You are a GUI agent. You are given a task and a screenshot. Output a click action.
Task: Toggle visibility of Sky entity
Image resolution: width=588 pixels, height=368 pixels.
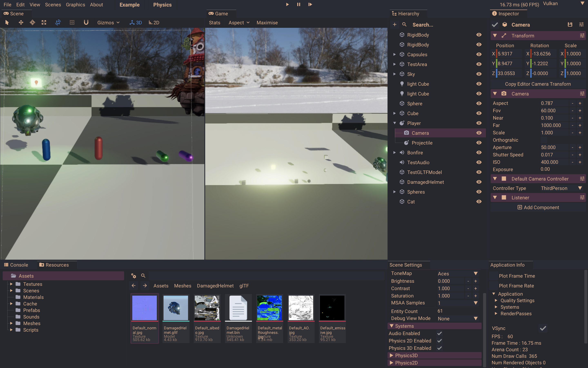pyautogui.click(x=479, y=74)
